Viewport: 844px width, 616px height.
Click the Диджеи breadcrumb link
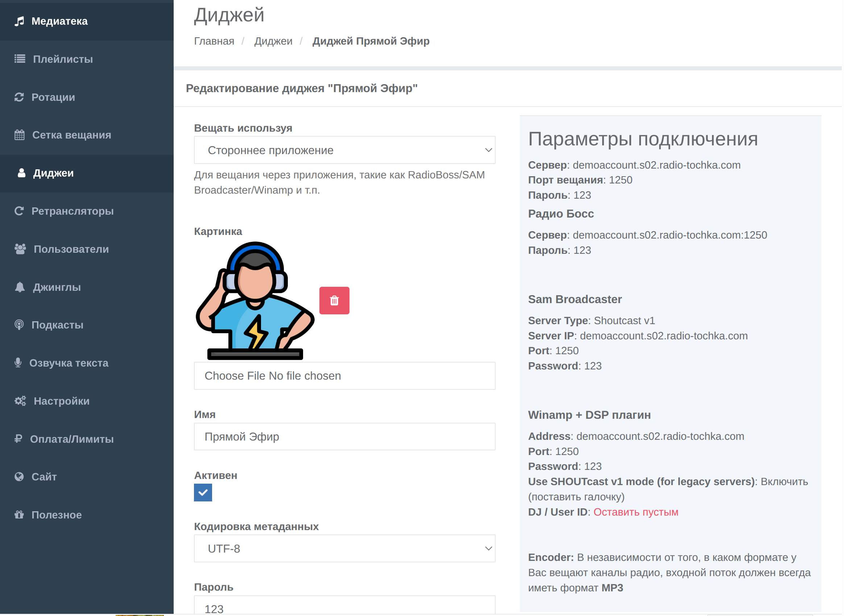273,41
